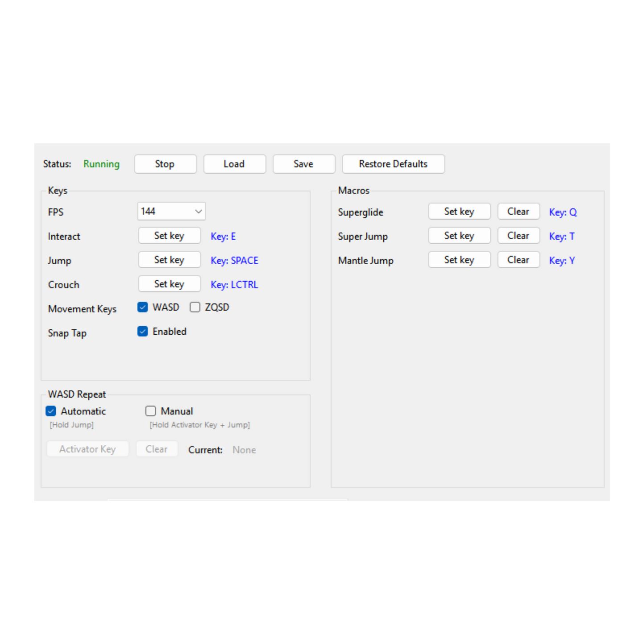Screen dimensions: 644x644
Task: Uncheck Automatic WASD Repeat
Action: click(x=50, y=411)
